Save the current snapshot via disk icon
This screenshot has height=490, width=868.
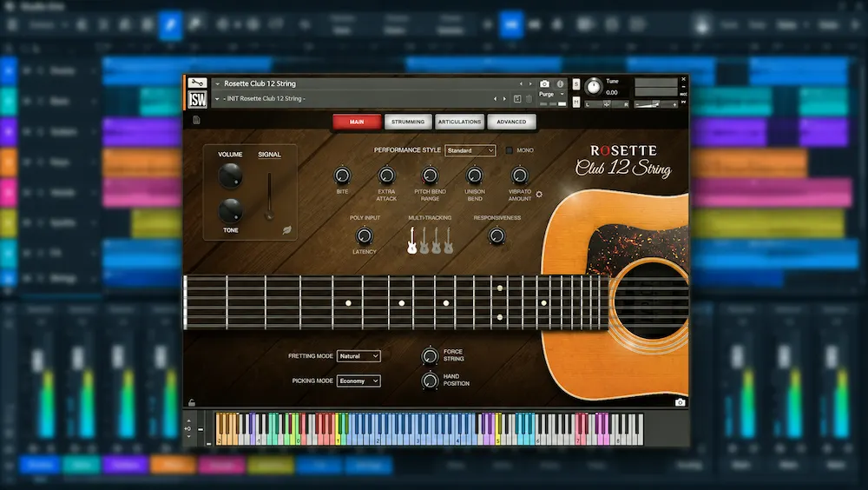(x=517, y=99)
